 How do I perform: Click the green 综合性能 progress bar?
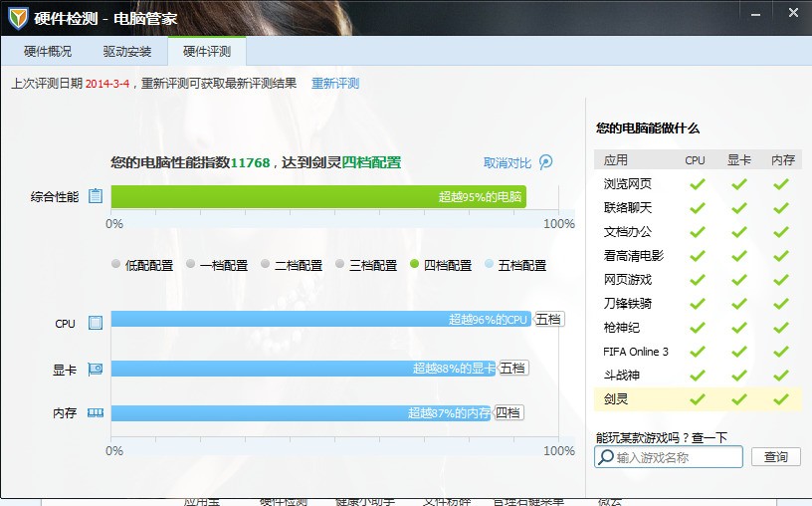[x=318, y=197]
